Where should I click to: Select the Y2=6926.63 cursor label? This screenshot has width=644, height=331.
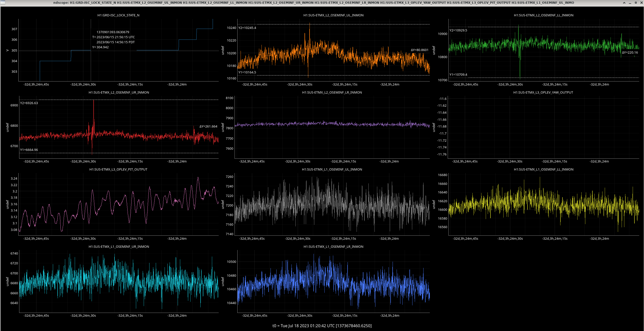(x=29, y=103)
